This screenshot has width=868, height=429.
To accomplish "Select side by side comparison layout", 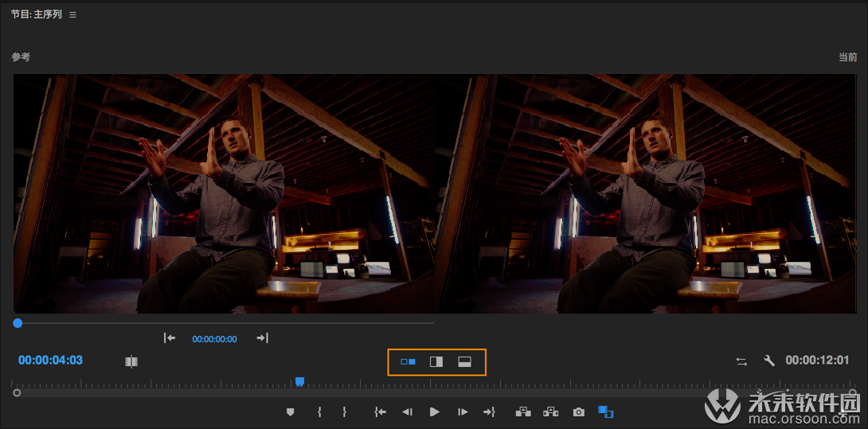I will click(x=408, y=362).
